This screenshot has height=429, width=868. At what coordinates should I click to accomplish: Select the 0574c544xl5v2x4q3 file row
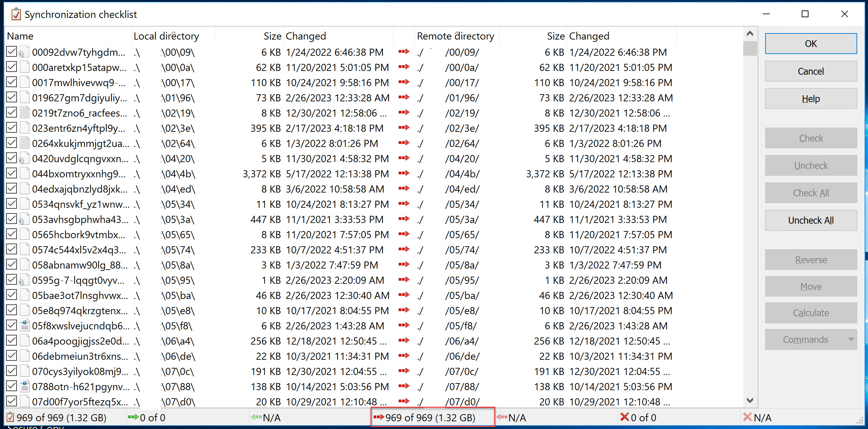coord(79,250)
